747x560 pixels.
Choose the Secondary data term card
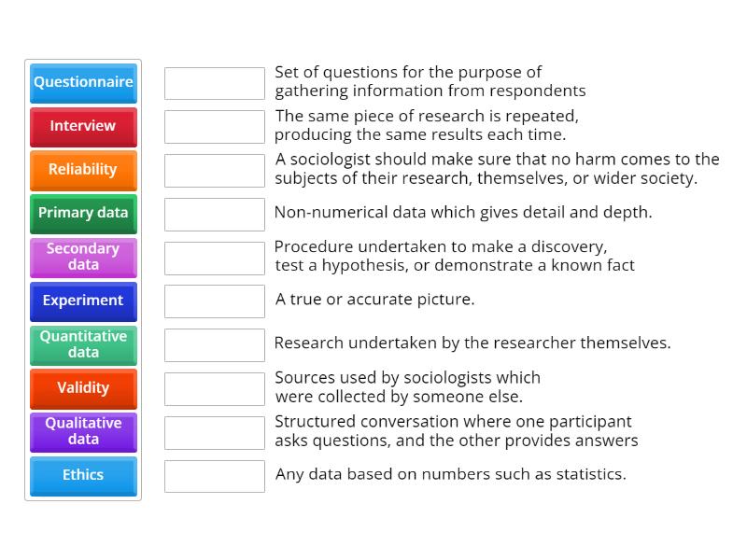(x=83, y=258)
